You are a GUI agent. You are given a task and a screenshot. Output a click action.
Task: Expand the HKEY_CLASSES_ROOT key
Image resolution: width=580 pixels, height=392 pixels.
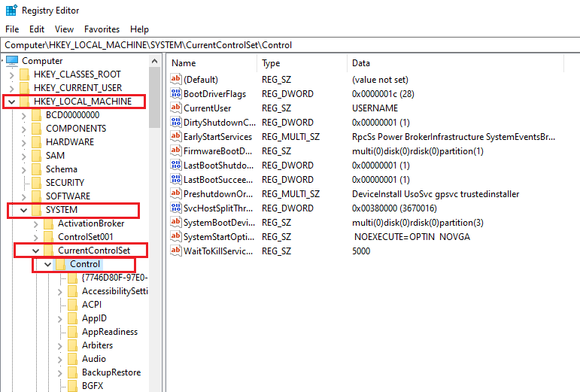pyautogui.click(x=11, y=74)
